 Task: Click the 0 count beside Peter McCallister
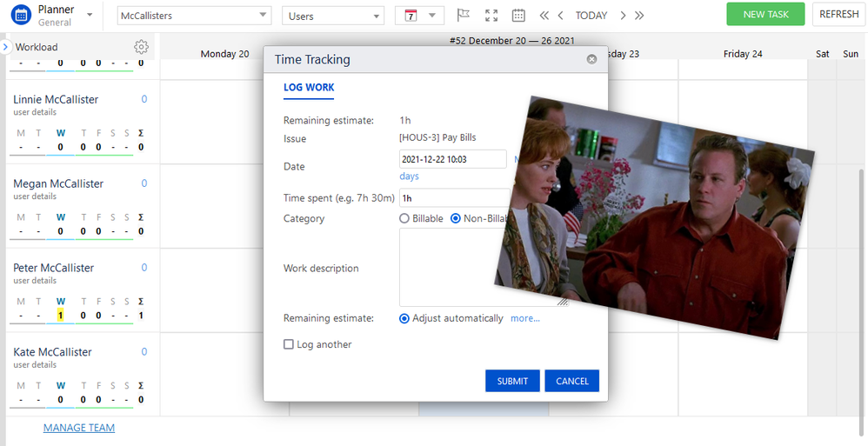pos(144,268)
